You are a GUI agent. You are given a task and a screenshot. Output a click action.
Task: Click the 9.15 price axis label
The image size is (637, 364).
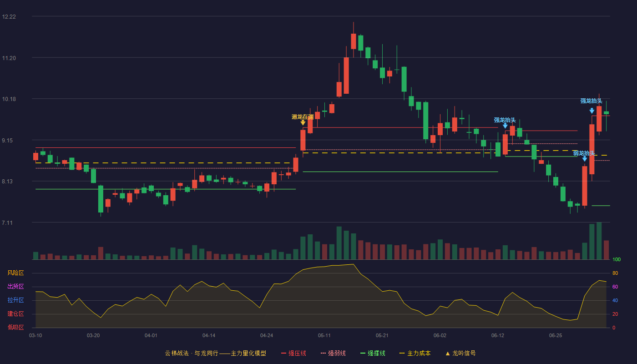[7, 141]
